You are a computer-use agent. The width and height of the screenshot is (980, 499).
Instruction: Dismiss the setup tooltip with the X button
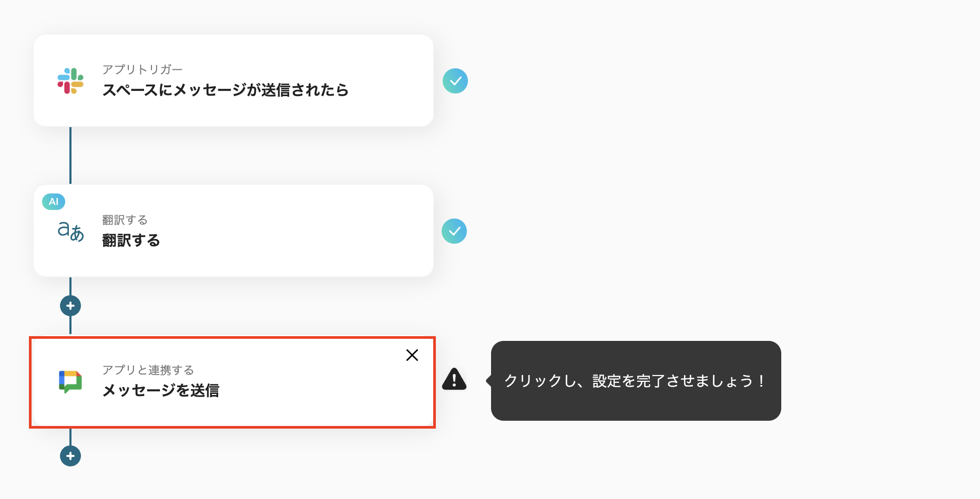[x=412, y=355]
